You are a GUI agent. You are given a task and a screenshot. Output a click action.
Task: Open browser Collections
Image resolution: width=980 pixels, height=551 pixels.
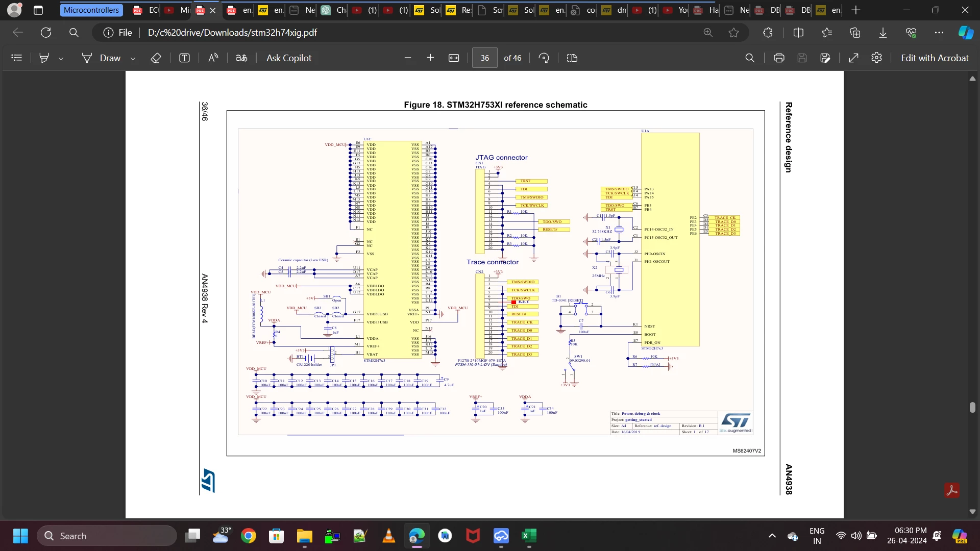pyautogui.click(x=855, y=33)
